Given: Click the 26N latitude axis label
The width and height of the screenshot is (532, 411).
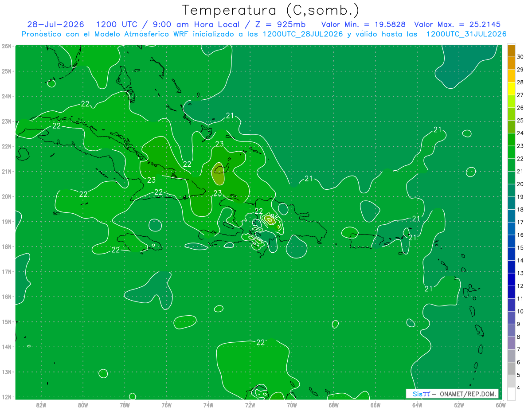Looking at the screenshot, I should pyautogui.click(x=6, y=46).
